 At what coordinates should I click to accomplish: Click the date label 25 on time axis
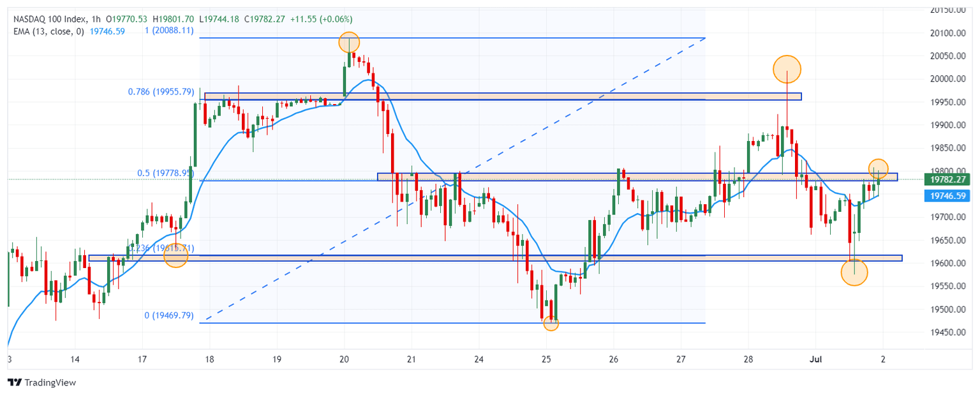pyautogui.click(x=546, y=359)
